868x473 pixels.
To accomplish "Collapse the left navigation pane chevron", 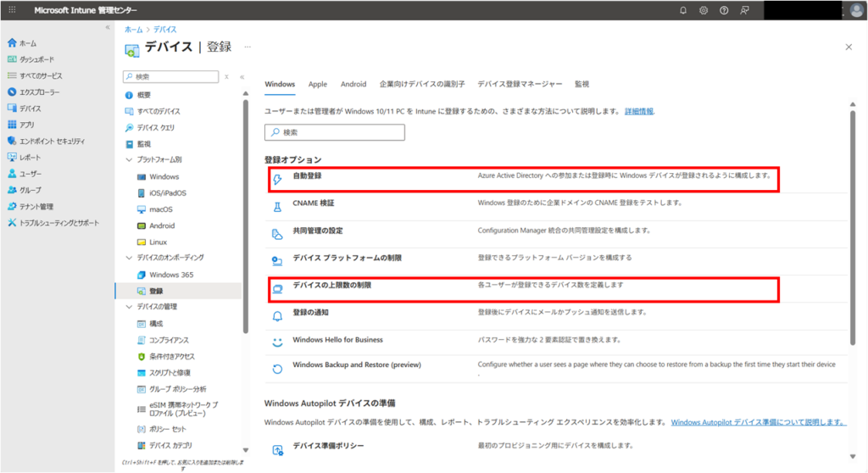I will pos(107,28).
